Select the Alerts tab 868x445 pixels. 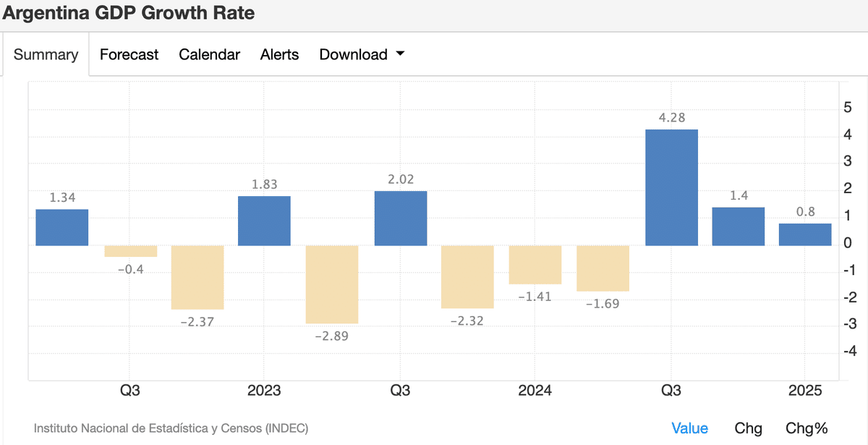tap(279, 55)
